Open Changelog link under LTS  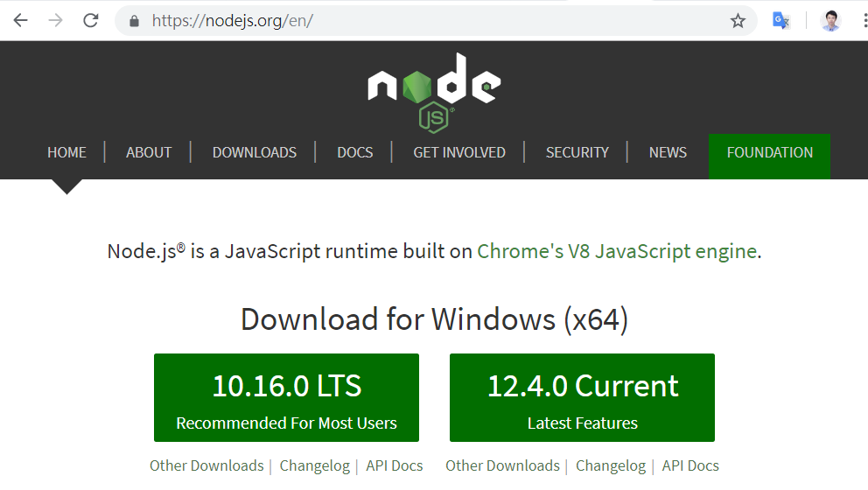314,465
